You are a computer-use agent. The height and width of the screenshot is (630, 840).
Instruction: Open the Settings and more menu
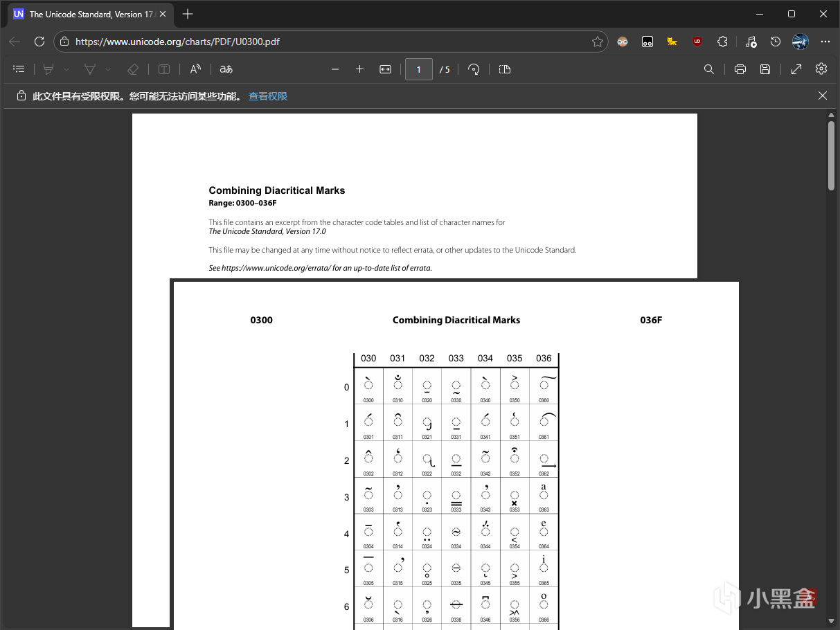[825, 42]
